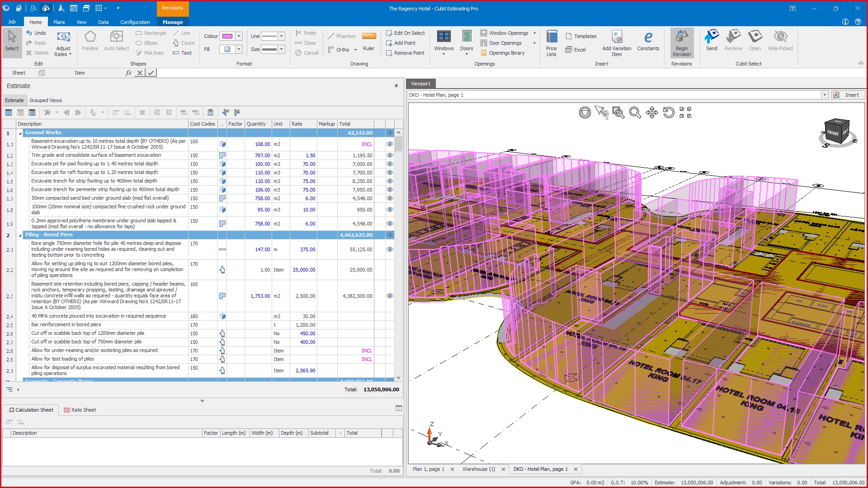
Task: Click Begin Revision in ribbon
Action: (681, 42)
